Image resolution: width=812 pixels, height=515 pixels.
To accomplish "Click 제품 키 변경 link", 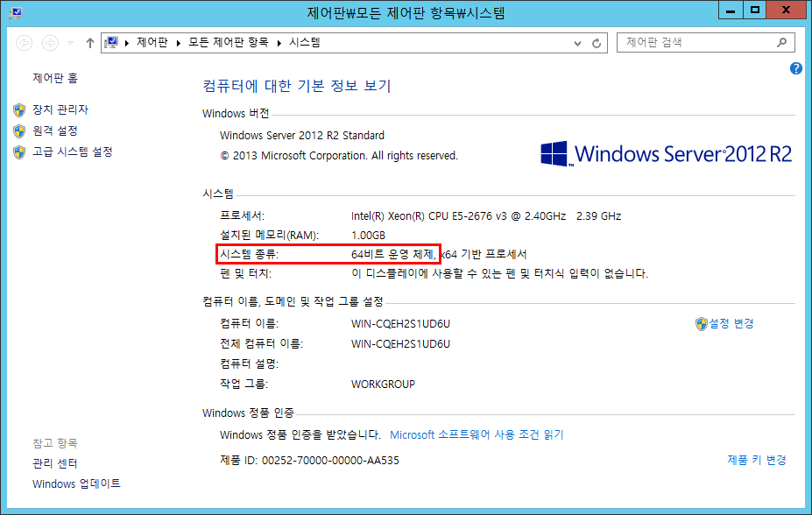I will (x=757, y=460).
